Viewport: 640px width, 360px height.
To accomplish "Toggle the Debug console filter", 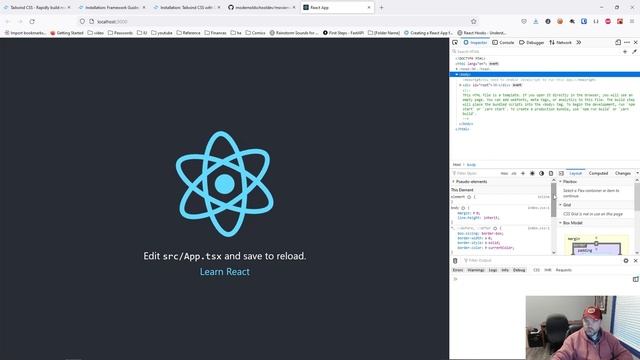I will (x=519, y=270).
